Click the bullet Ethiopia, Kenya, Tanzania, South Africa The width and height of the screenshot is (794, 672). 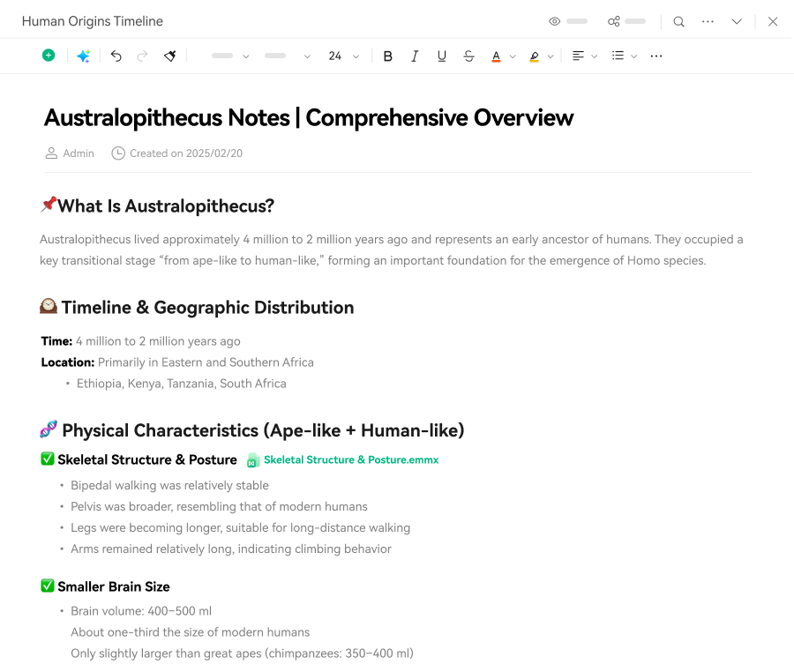coord(181,384)
